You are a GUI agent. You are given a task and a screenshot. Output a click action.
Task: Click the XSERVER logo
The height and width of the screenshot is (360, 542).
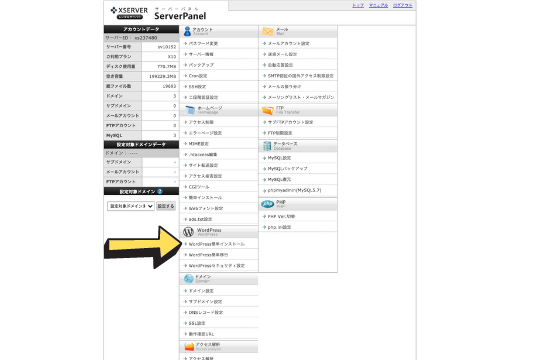point(129,13)
